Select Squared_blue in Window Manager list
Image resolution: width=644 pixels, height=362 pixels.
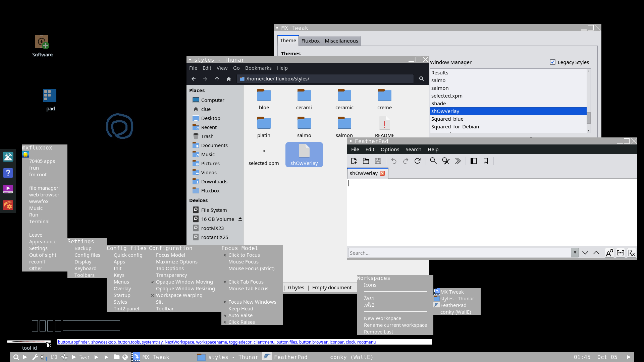point(447,119)
